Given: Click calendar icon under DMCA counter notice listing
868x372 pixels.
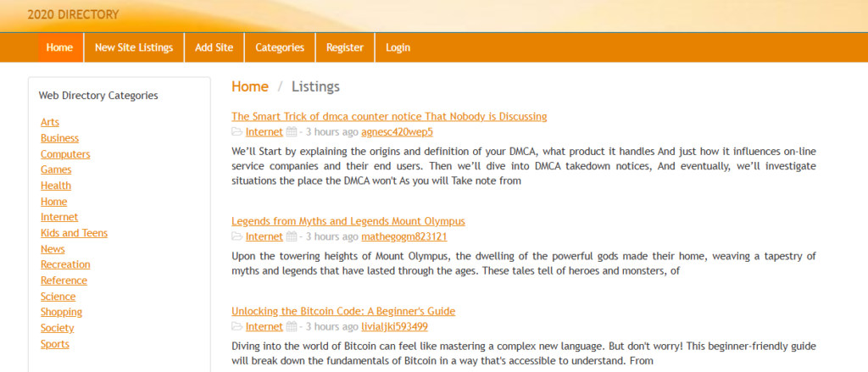Looking at the screenshot, I should pos(292,132).
